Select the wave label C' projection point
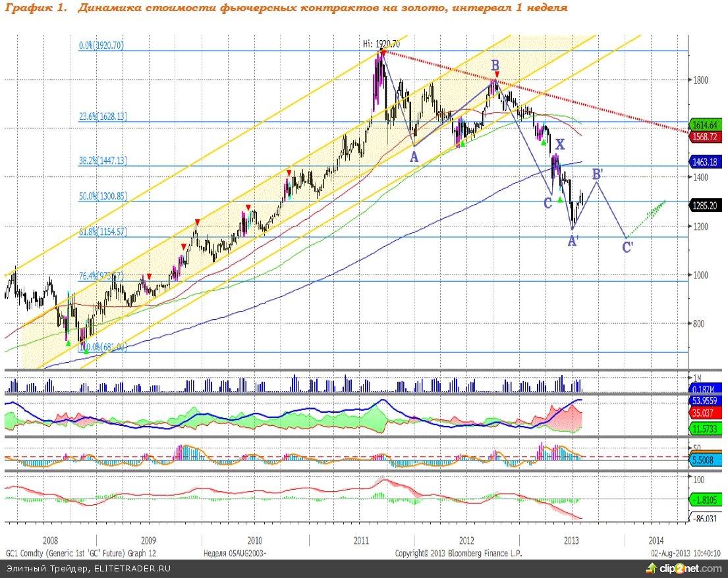Screen dimensions: 728x578 628,248
